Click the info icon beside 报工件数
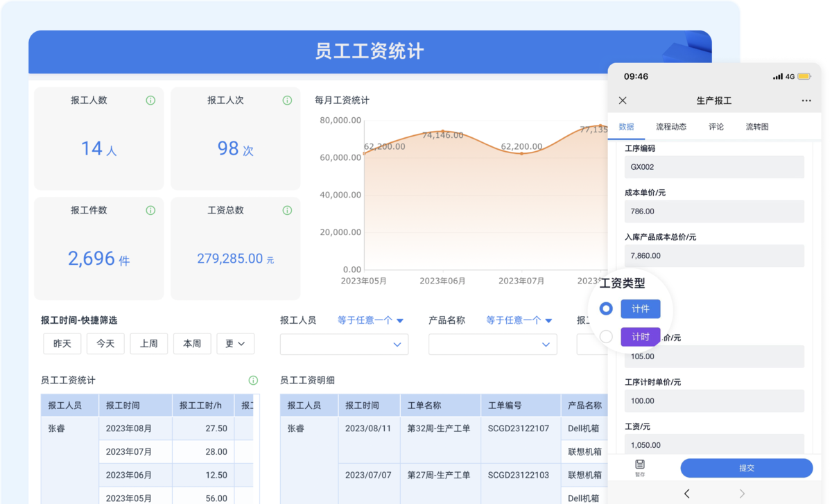Viewport: 832px width, 504px height. pyautogui.click(x=151, y=210)
